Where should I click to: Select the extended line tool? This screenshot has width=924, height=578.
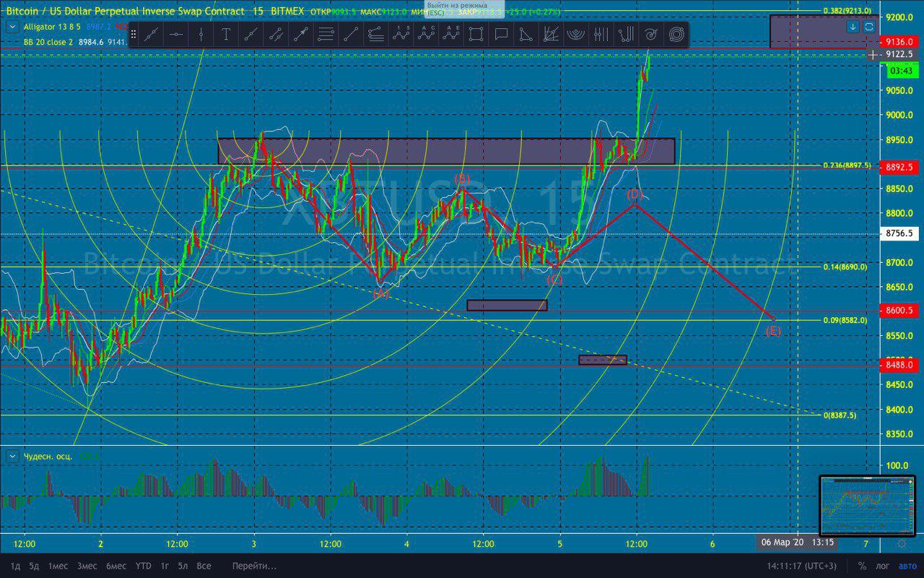(351, 34)
